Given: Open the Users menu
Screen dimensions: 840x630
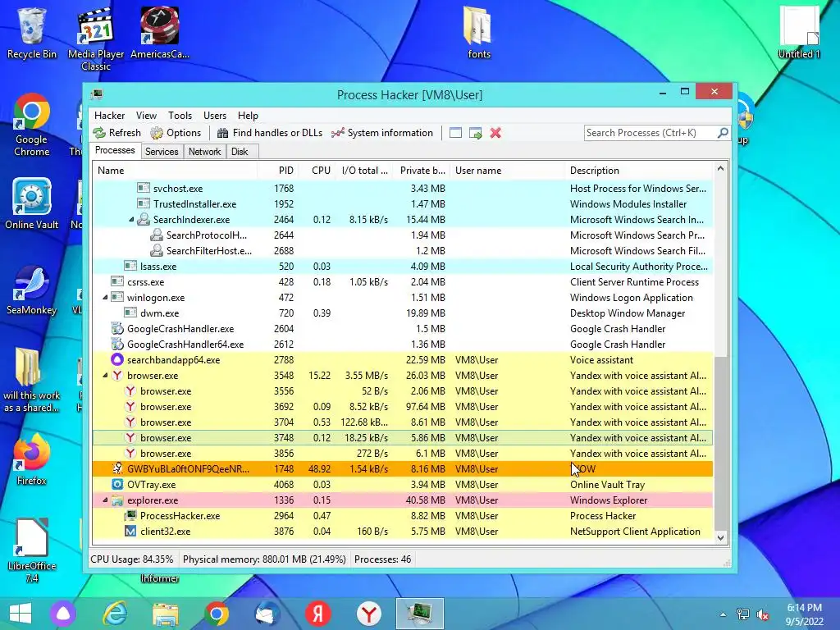Looking at the screenshot, I should pyautogui.click(x=215, y=116).
